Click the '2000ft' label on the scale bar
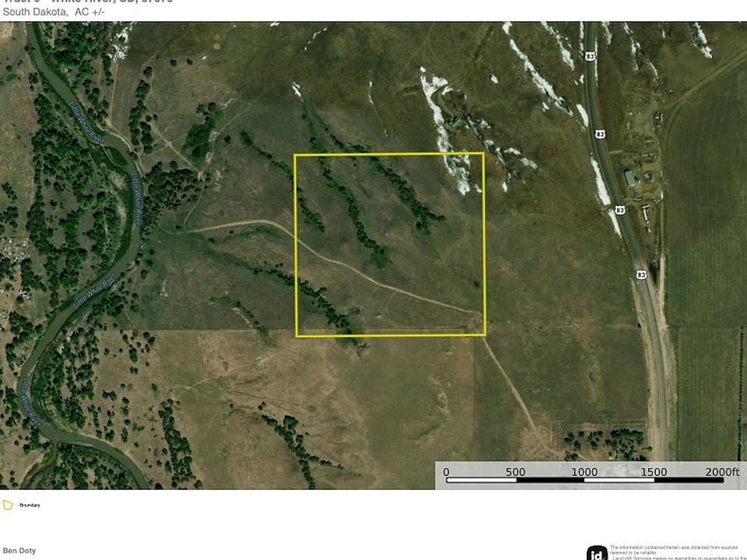The image size is (747, 560). click(722, 472)
